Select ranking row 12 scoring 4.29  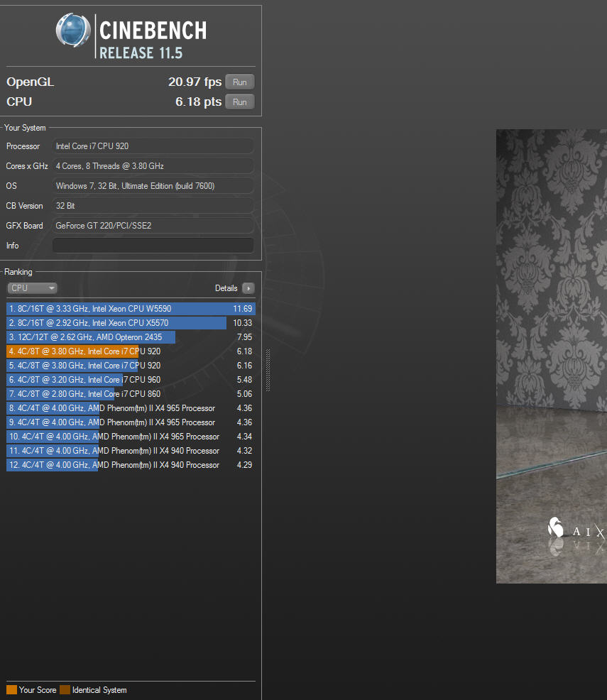point(131,465)
